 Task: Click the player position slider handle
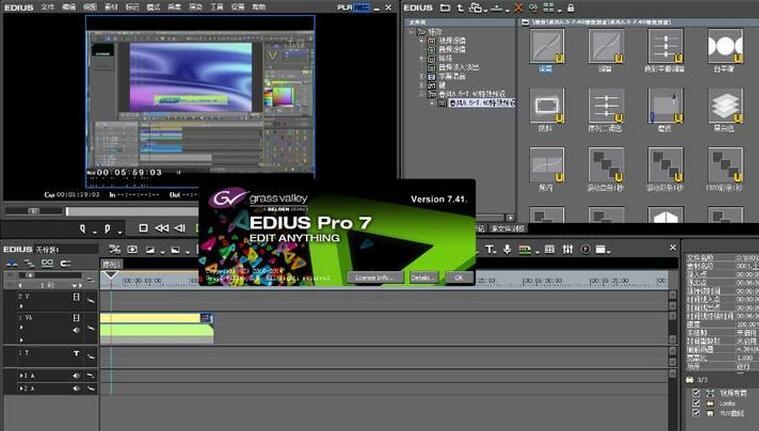pos(67,211)
